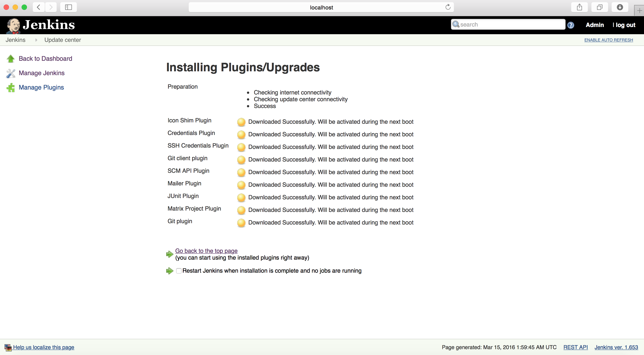Image resolution: width=644 pixels, height=355 pixels.
Task: Click the localize page flag icon in footer
Action: [8, 348]
